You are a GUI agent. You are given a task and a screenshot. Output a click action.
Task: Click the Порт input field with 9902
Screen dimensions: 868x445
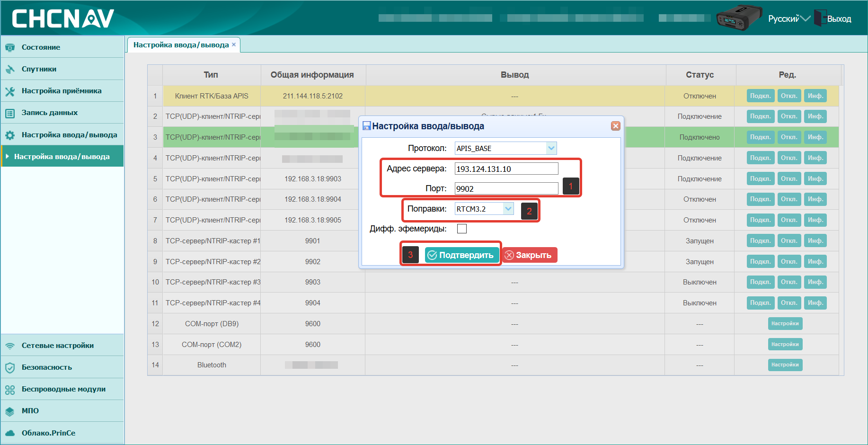coord(506,189)
